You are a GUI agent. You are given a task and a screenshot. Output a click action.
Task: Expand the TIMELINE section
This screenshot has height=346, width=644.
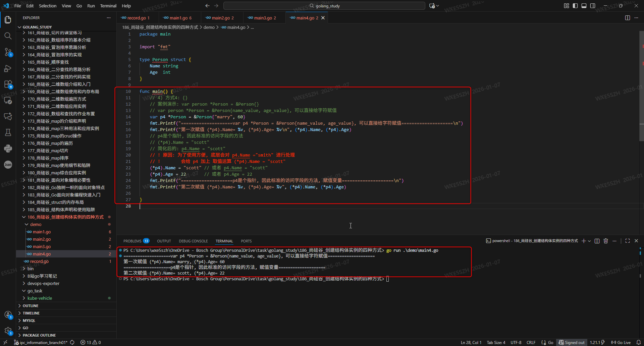[x=66, y=313]
